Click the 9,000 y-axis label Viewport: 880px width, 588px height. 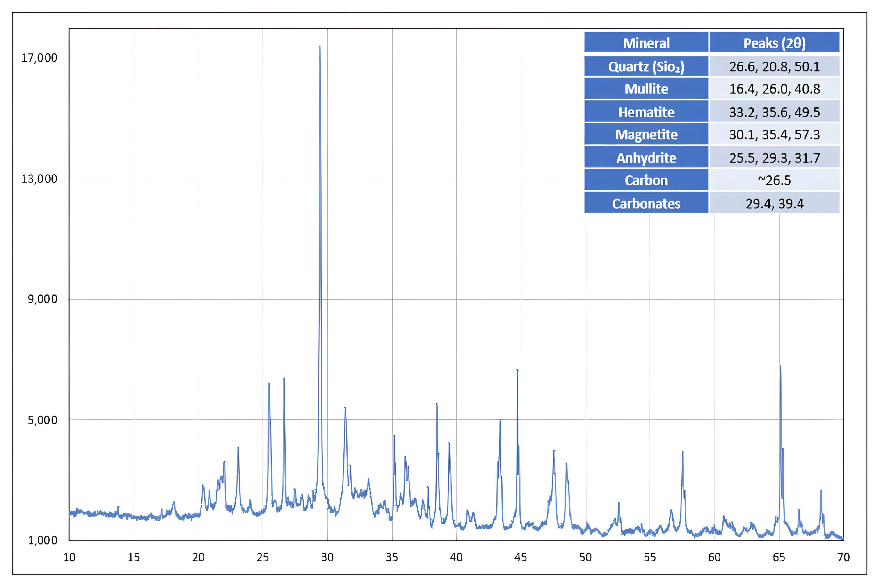[42, 299]
